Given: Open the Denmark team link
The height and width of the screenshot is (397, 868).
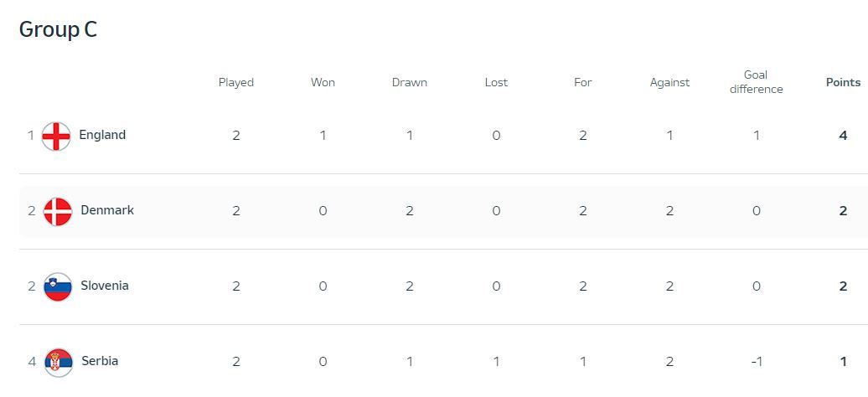Looking at the screenshot, I should [107, 210].
